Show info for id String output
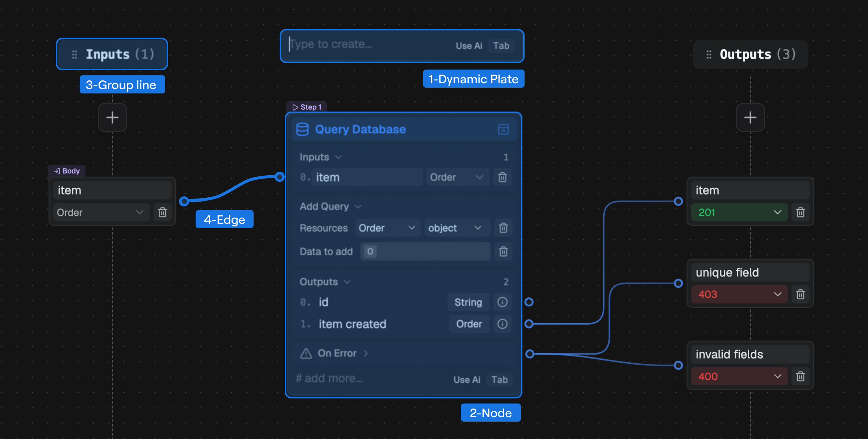Viewport: 868px width, 439px height. click(x=502, y=302)
